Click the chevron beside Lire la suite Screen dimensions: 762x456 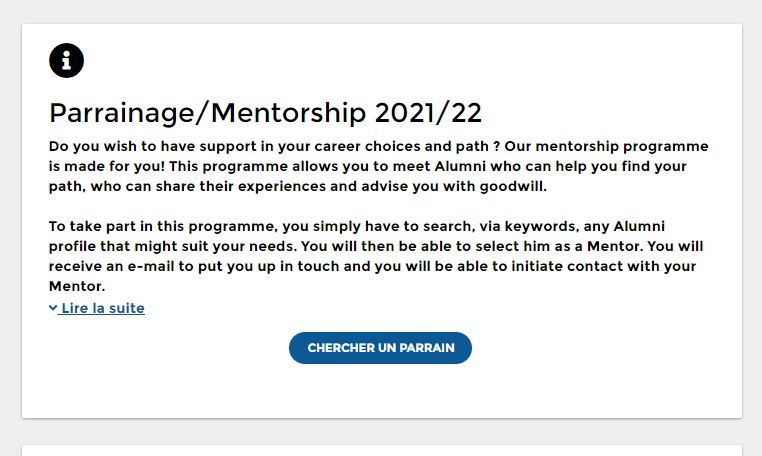click(53, 308)
